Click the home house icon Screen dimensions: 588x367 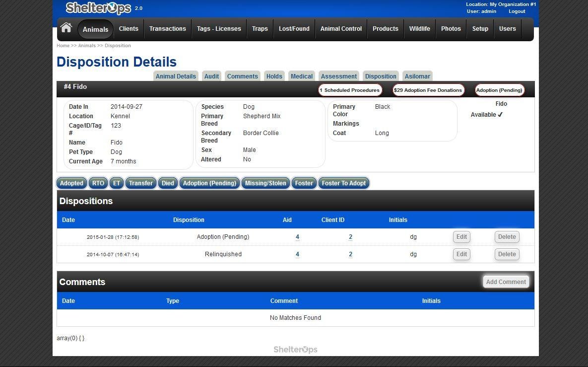coord(65,28)
